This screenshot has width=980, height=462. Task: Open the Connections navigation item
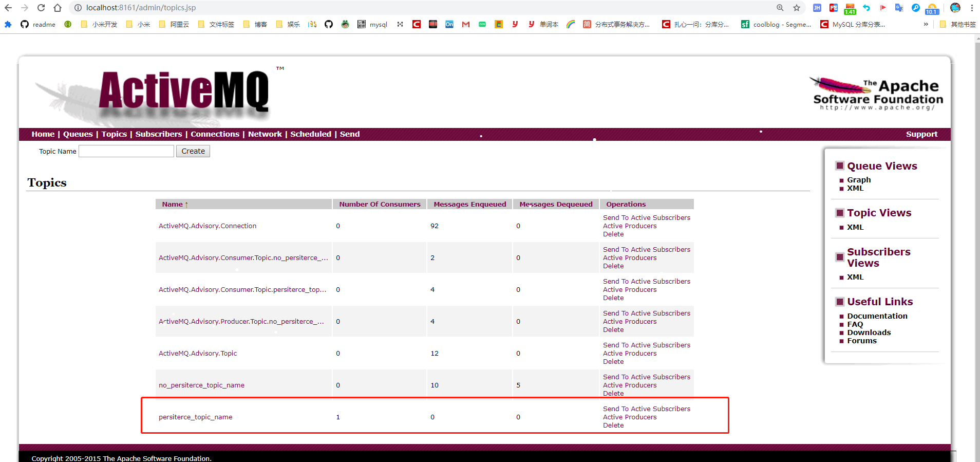coord(215,134)
